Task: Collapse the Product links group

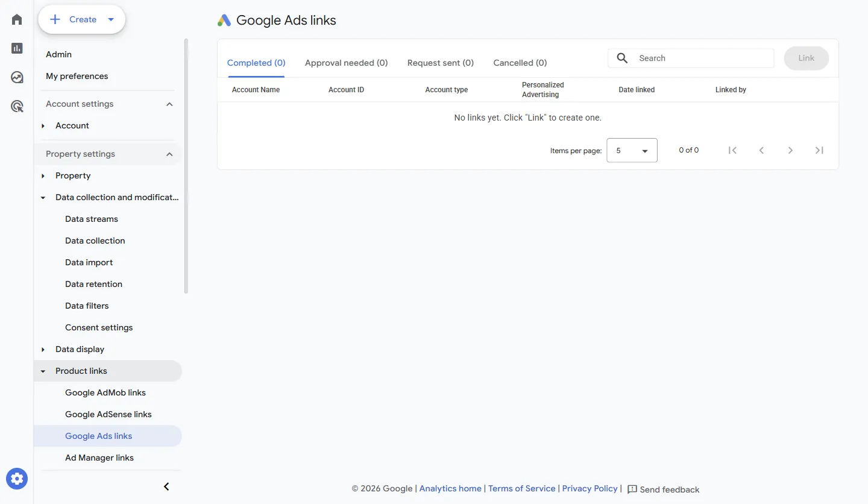Action: coord(43,371)
